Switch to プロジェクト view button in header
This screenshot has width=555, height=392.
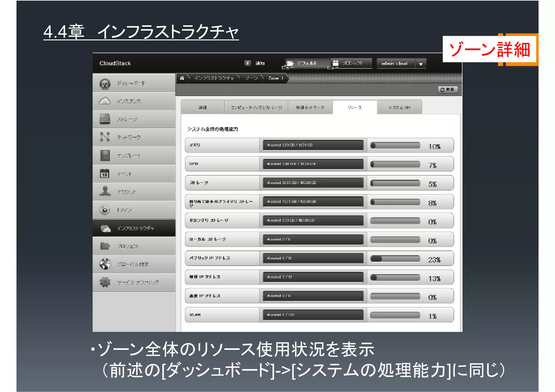click(x=351, y=63)
